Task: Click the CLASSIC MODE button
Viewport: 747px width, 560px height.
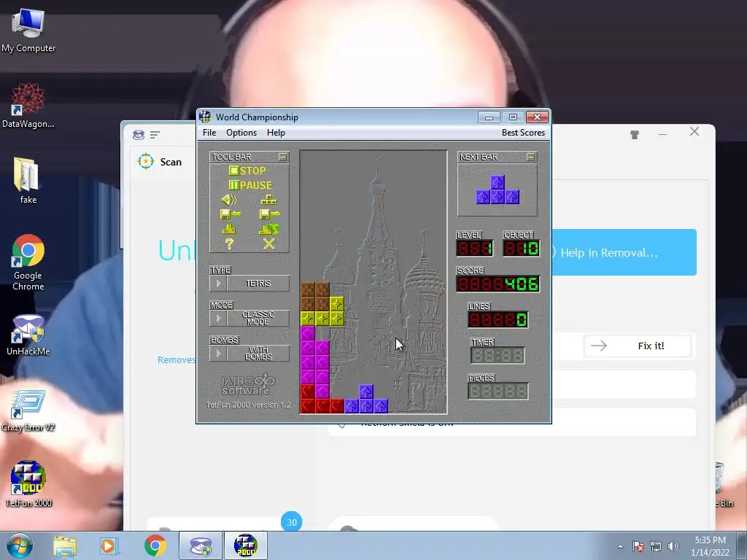Action: pos(258,318)
